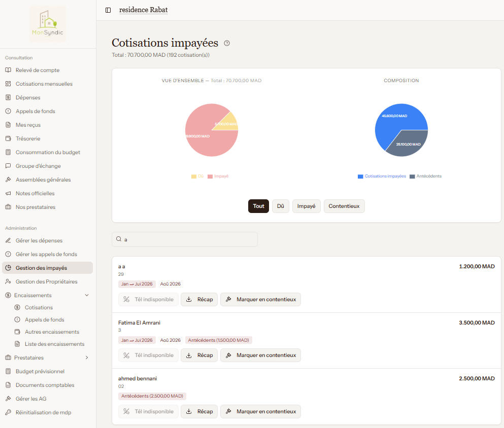Click the Budget prévisionnel icon
This screenshot has height=428, width=504.
[8, 371]
